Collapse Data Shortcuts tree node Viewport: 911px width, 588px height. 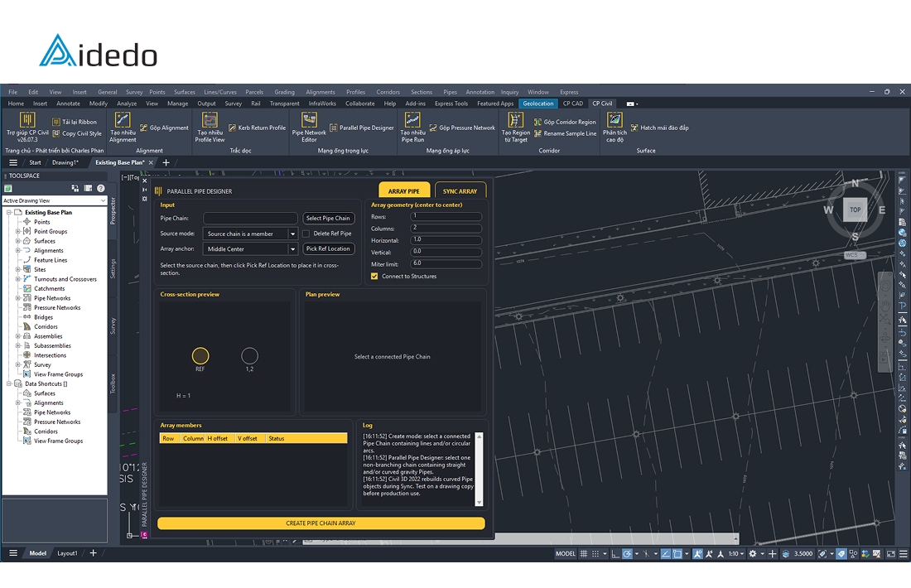[x=9, y=384]
